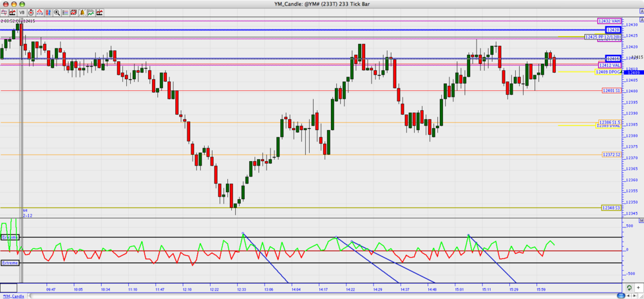Select the VB toolbar button
Image resolution: width=644 pixels, height=299 pixels.
(x=22, y=13)
